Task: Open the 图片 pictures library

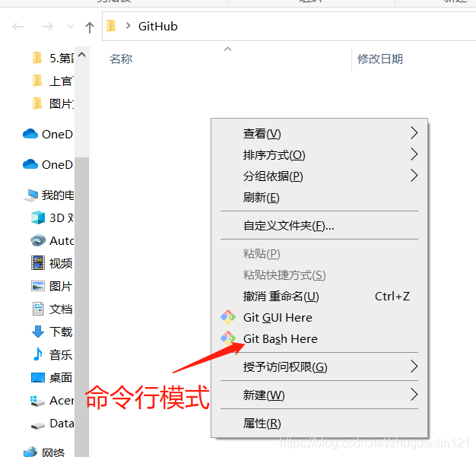Action: [52, 286]
